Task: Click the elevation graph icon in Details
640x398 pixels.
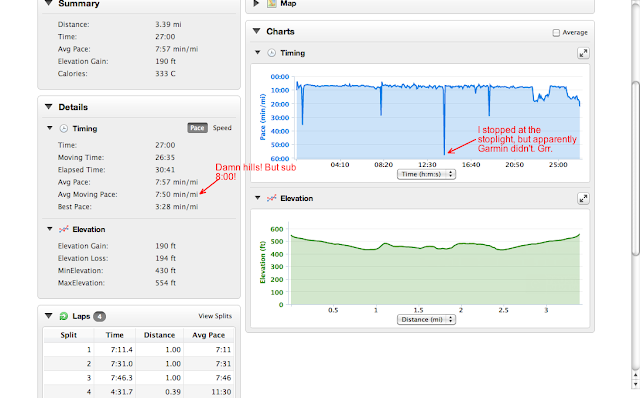Action: pyautogui.click(x=64, y=229)
